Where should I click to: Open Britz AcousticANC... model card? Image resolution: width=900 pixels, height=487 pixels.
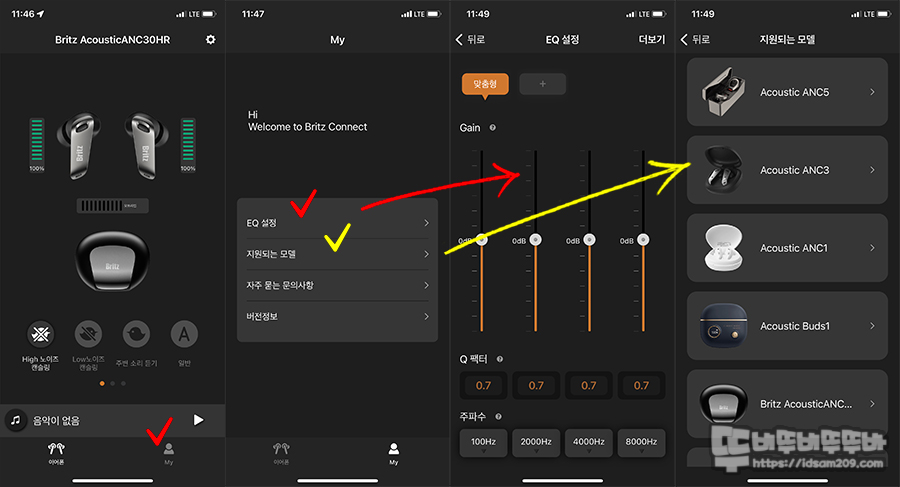pyautogui.click(x=788, y=404)
